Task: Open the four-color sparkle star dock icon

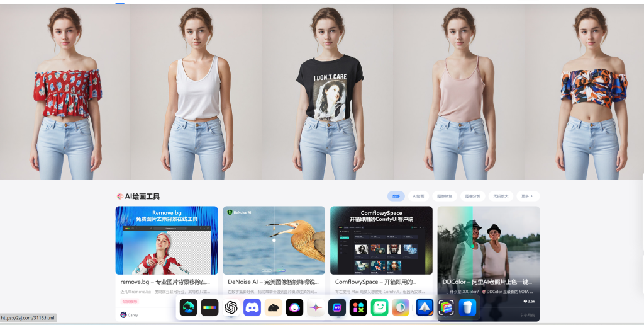Action: coord(316,307)
